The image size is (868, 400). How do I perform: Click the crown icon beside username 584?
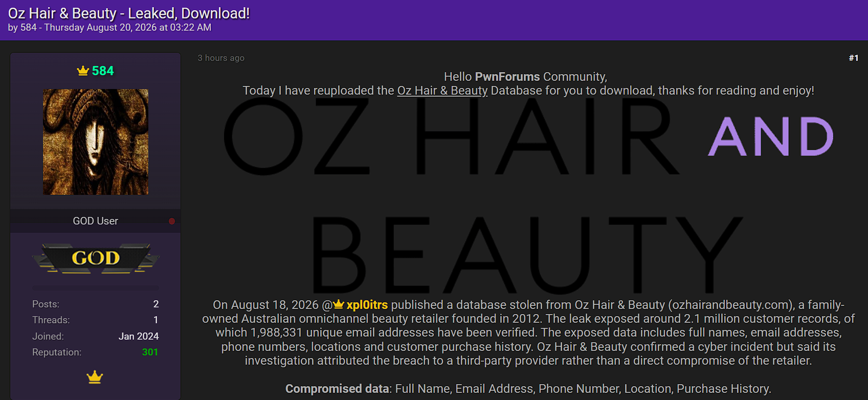pos(83,71)
